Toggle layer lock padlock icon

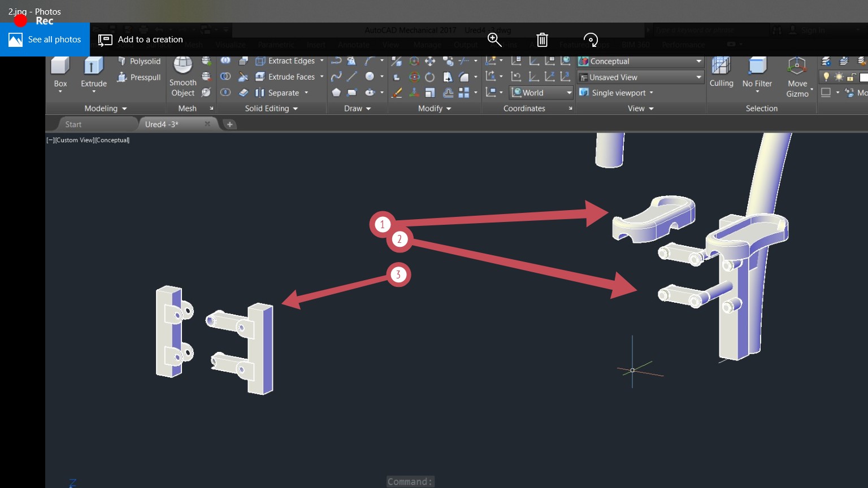point(851,76)
